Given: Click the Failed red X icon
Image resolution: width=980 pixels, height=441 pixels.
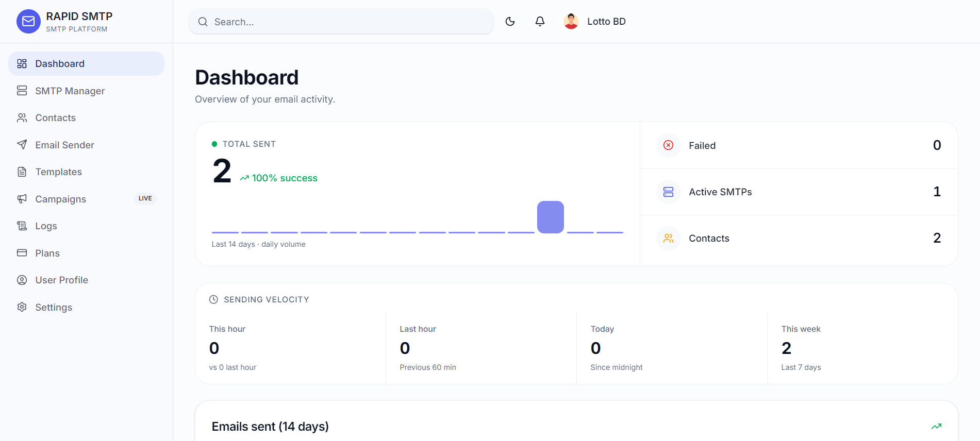Looking at the screenshot, I should pyautogui.click(x=668, y=145).
